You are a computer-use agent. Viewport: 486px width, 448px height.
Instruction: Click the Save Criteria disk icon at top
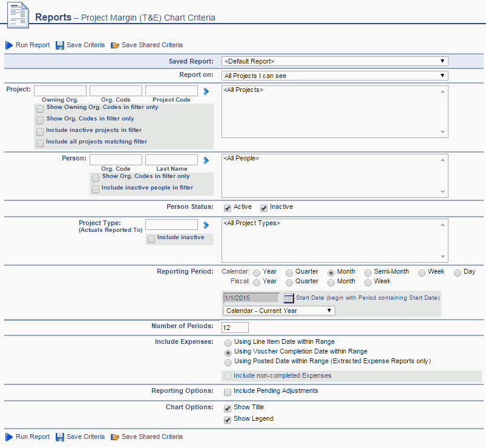click(59, 45)
